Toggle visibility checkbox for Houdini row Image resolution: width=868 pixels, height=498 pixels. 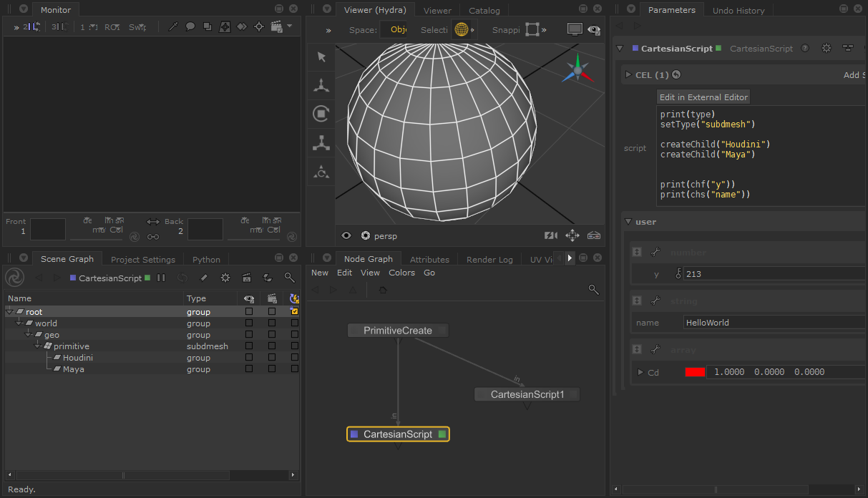(249, 358)
